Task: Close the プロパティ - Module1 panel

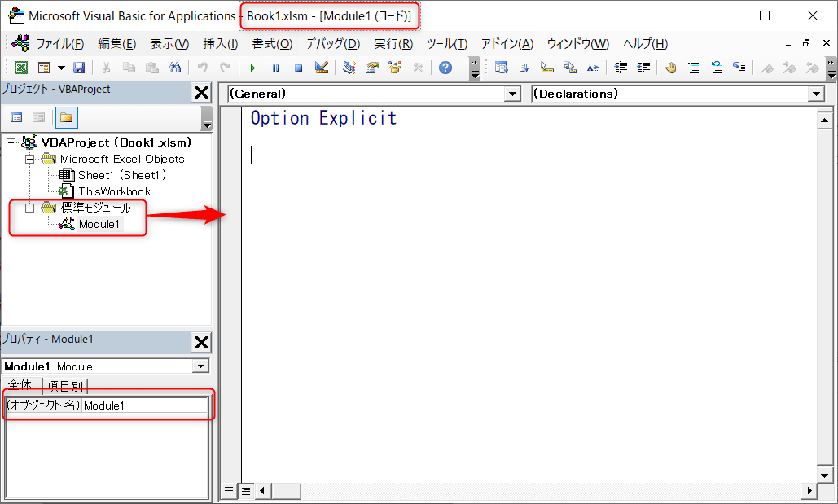Action: point(201,342)
